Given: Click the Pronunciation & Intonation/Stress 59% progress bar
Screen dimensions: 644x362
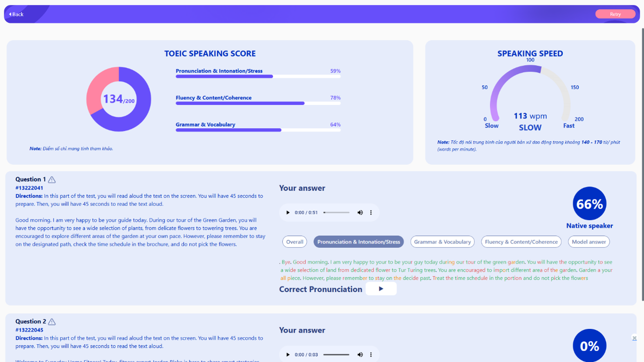Looking at the screenshot, I should 258,76.
